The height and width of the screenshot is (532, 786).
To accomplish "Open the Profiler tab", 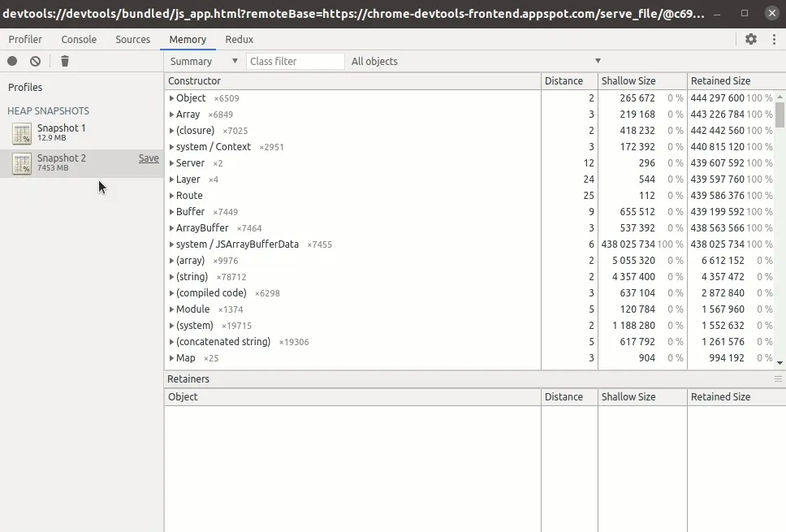I will pyautogui.click(x=25, y=39).
